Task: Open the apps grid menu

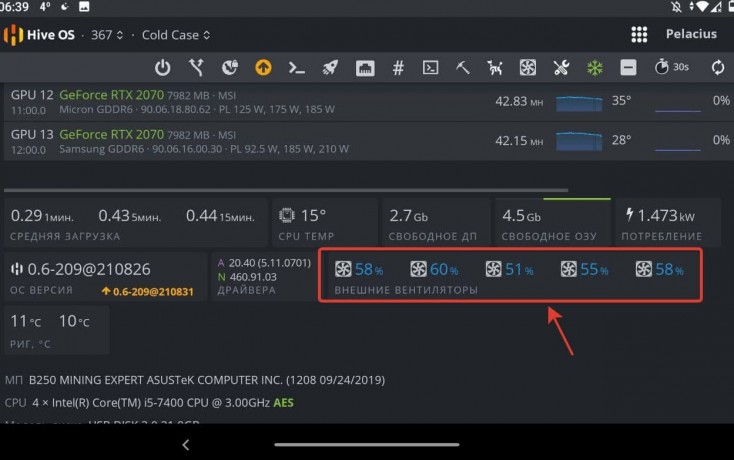Action: (640, 35)
